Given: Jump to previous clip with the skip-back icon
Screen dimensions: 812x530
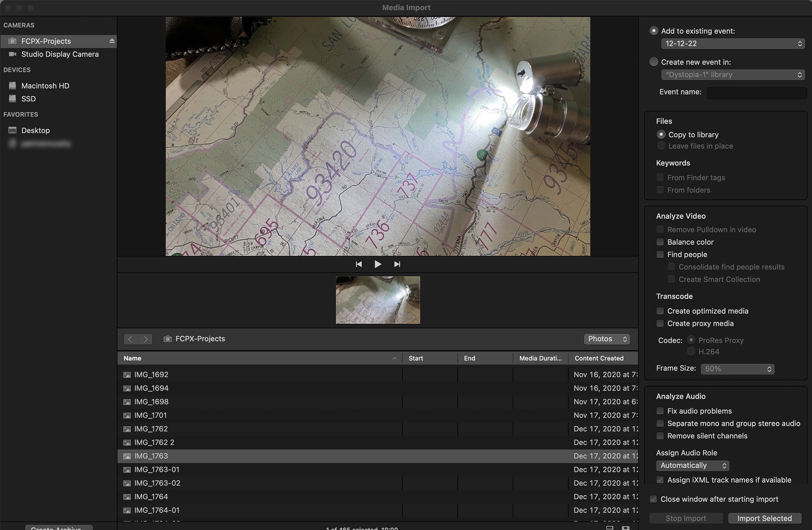Looking at the screenshot, I should click(x=359, y=264).
